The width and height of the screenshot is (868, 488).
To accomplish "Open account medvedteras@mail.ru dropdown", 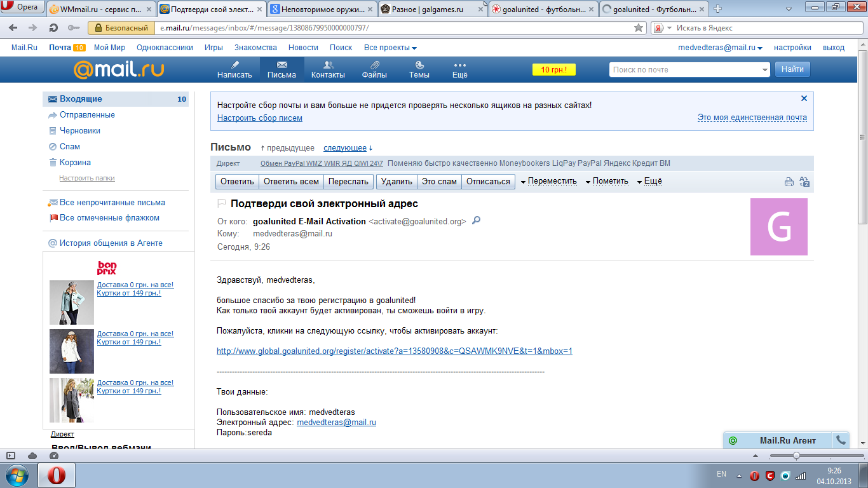I will 721,48.
